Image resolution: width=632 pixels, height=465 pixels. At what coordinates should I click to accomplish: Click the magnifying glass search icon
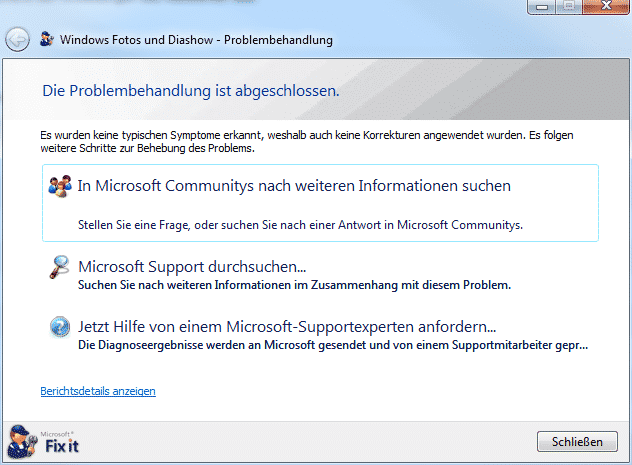click(60, 267)
